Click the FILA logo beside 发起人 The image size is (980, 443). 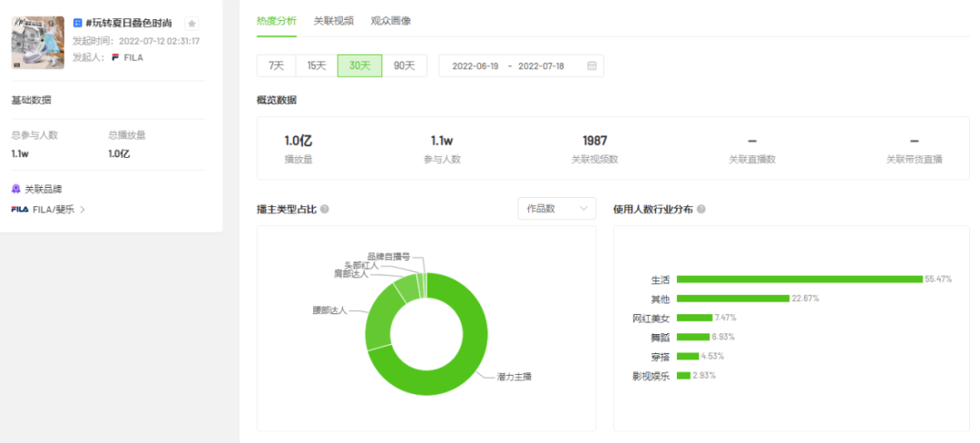[115, 57]
